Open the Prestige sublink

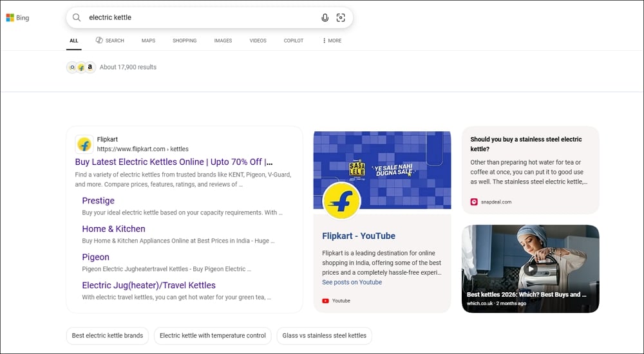point(98,201)
